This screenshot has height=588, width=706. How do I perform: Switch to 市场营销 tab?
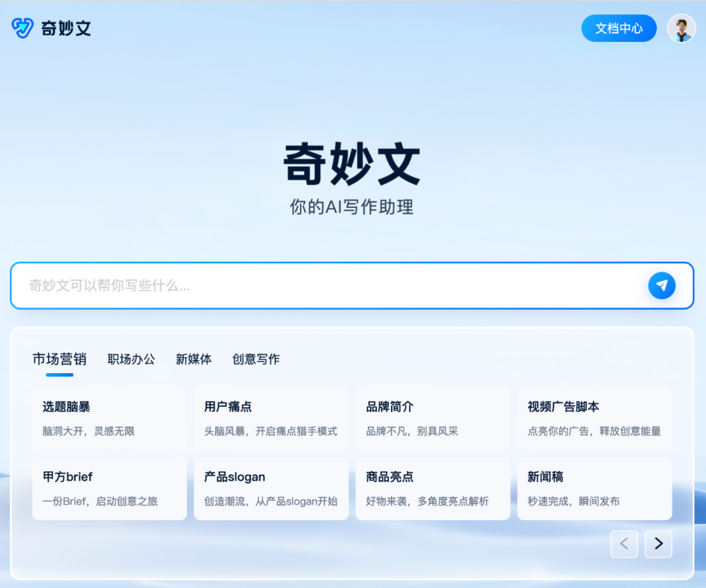point(59,359)
